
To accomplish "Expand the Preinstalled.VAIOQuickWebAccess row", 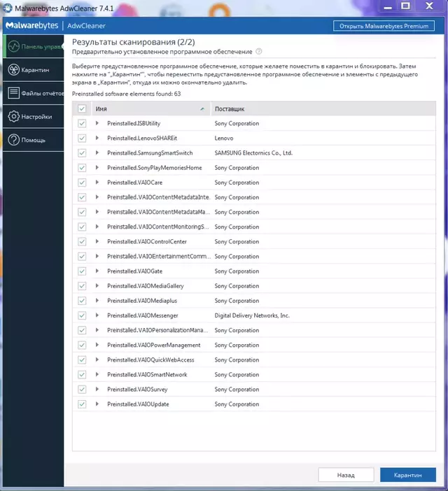I will pos(97,360).
